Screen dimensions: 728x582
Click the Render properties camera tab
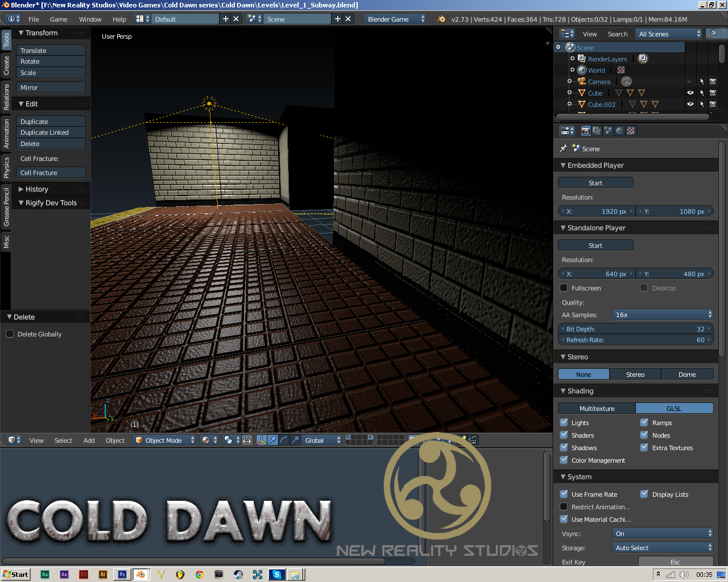click(x=585, y=131)
